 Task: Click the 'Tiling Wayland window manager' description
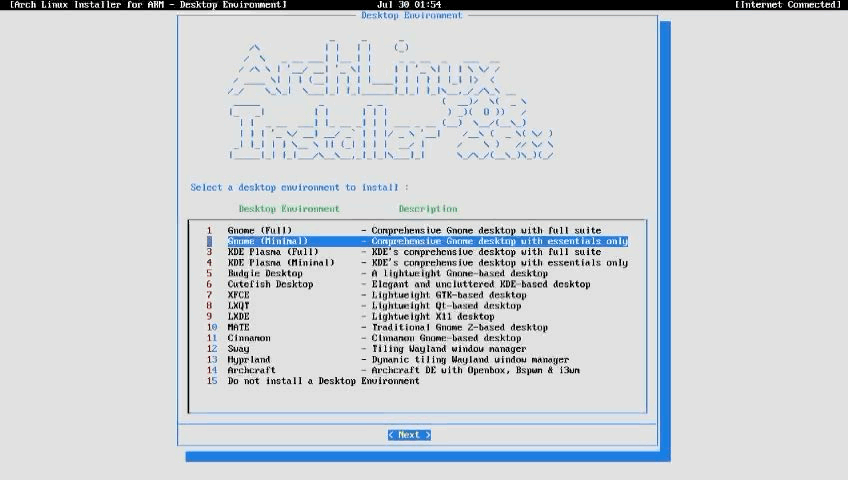click(449, 349)
